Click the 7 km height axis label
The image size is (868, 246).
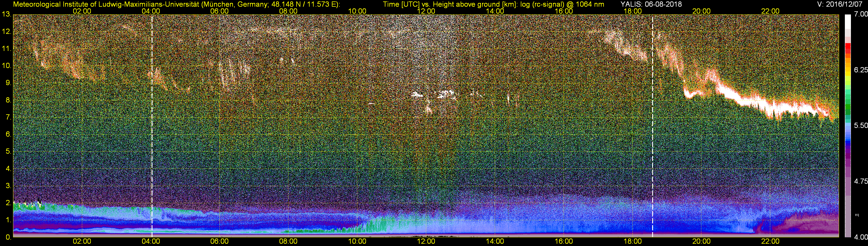point(8,117)
